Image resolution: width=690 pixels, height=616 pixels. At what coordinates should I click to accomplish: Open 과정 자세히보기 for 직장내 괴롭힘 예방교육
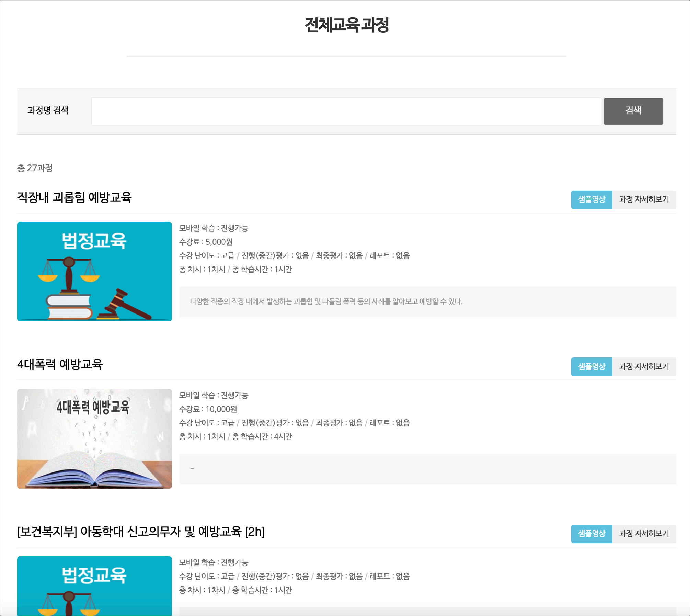644,200
